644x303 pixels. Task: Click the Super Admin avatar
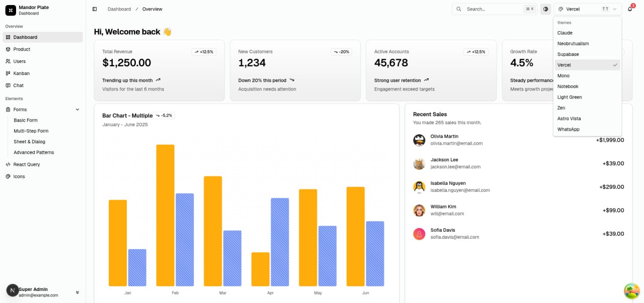[13, 290]
